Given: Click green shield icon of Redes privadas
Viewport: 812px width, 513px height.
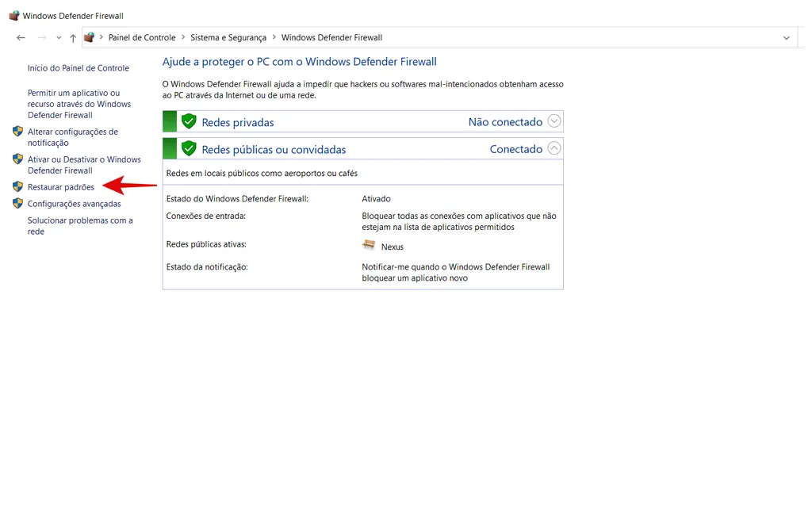Looking at the screenshot, I should [189, 121].
